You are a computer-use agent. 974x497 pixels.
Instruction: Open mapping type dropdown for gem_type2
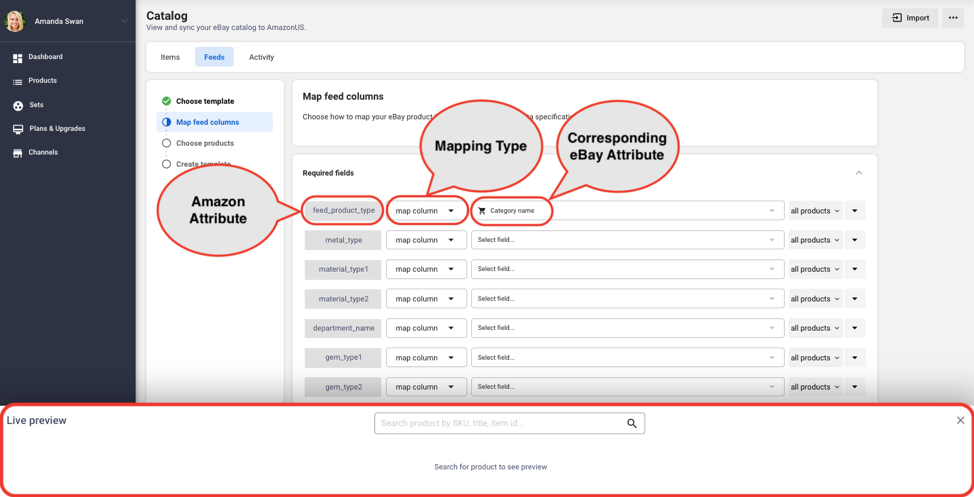click(426, 386)
